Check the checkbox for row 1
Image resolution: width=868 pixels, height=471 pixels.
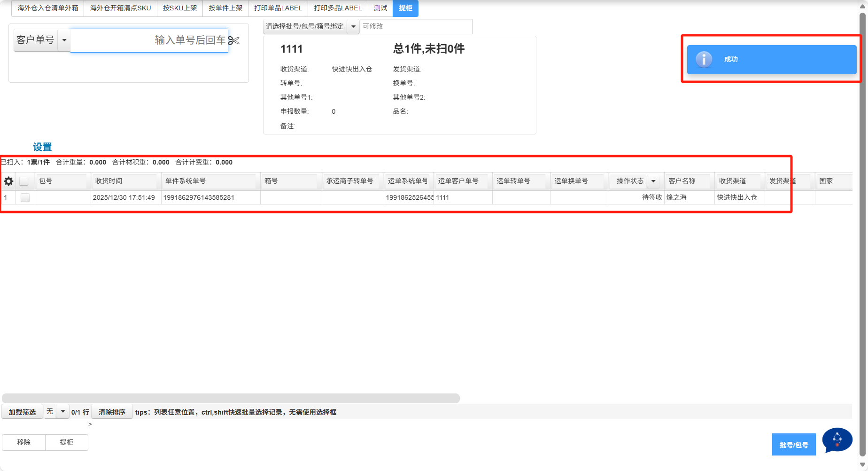25,197
